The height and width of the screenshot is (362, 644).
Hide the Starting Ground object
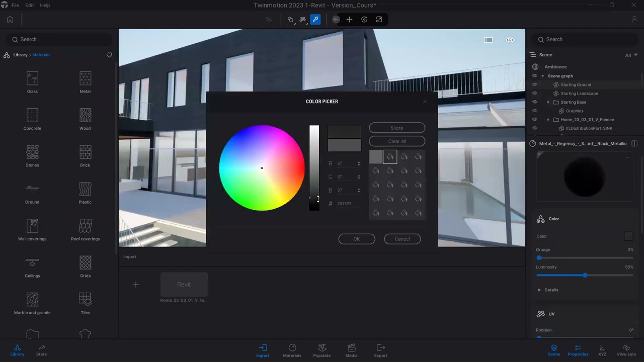click(x=535, y=84)
